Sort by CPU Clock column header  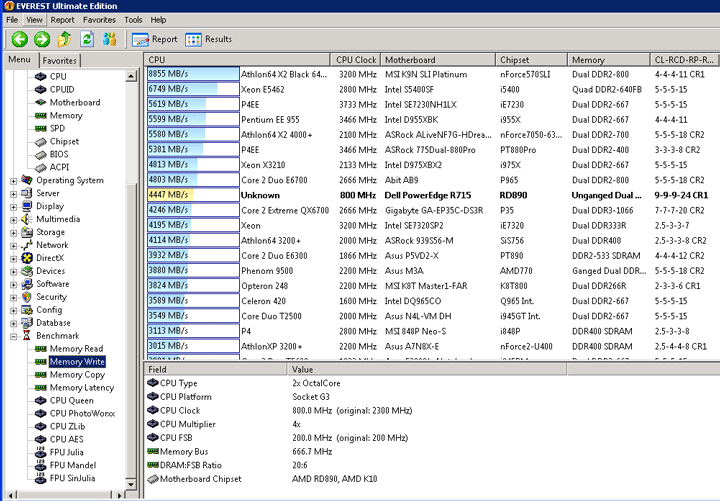[355, 60]
